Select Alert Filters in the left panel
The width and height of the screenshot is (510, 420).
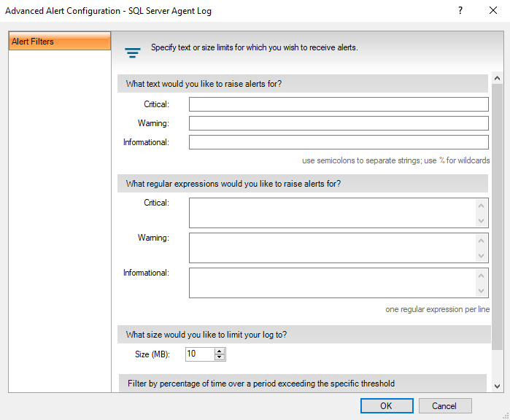[x=60, y=42]
